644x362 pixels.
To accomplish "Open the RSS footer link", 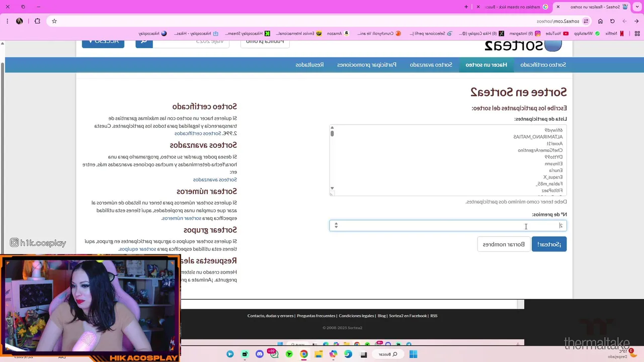I will pos(434,316).
